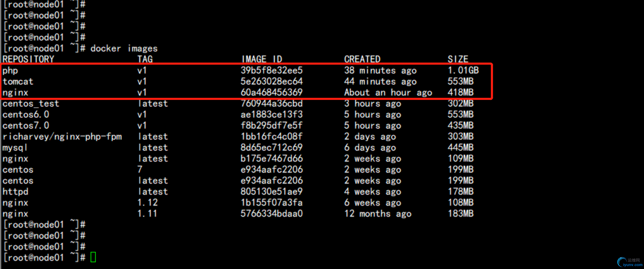Viewport: 644px width, 269px height.
Task: Click image ID b175e7467d66
Action: point(272,159)
